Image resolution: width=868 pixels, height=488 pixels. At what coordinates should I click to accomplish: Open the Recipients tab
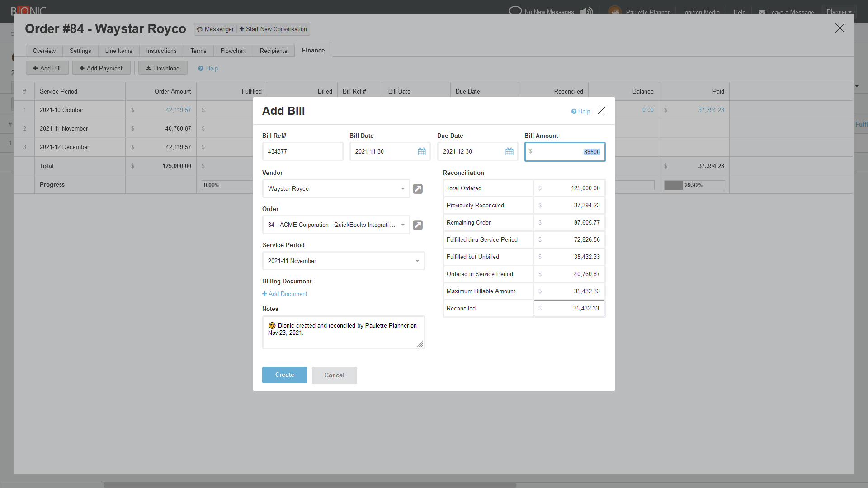274,51
